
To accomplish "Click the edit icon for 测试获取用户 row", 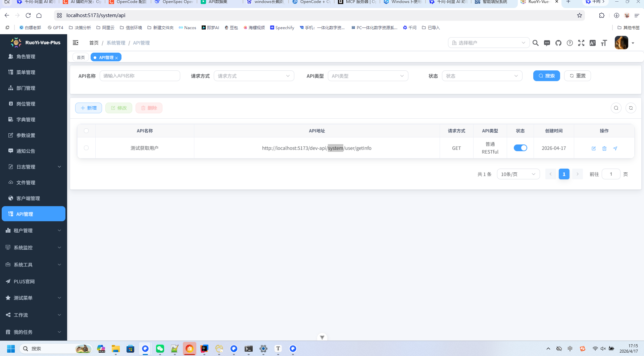I will pyautogui.click(x=594, y=148).
